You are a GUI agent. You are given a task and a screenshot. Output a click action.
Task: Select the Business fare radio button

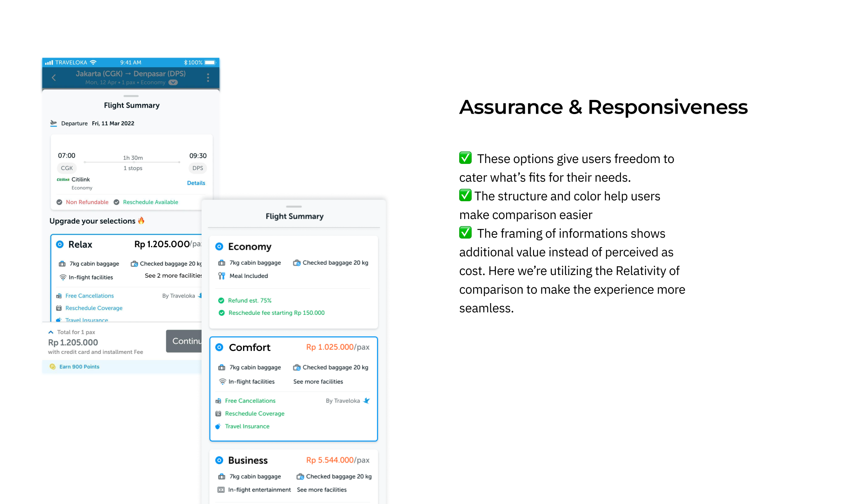point(219,460)
